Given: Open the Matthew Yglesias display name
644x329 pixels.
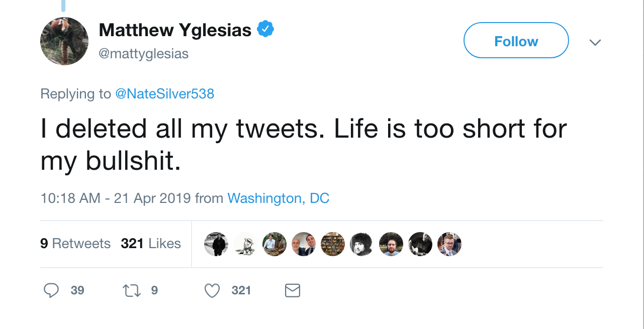Looking at the screenshot, I should (x=175, y=30).
